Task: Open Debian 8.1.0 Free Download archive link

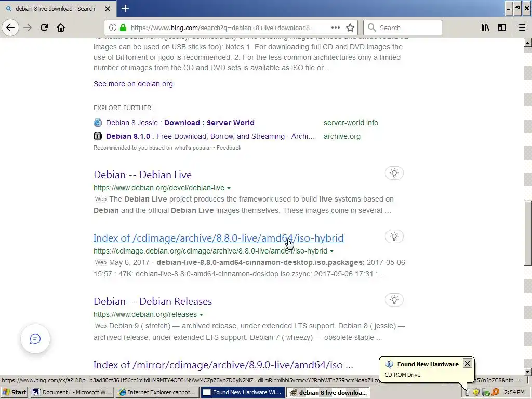Action: click(x=210, y=136)
